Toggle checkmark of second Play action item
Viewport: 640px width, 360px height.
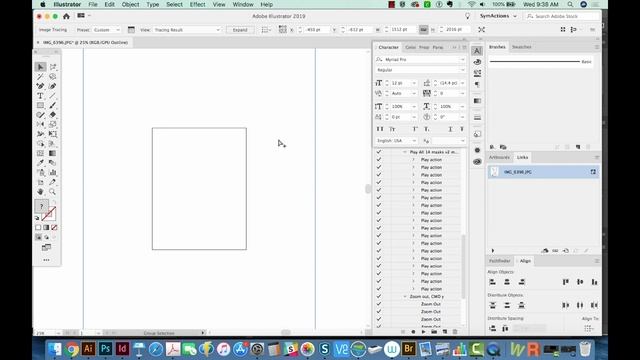tap(379, 167)
